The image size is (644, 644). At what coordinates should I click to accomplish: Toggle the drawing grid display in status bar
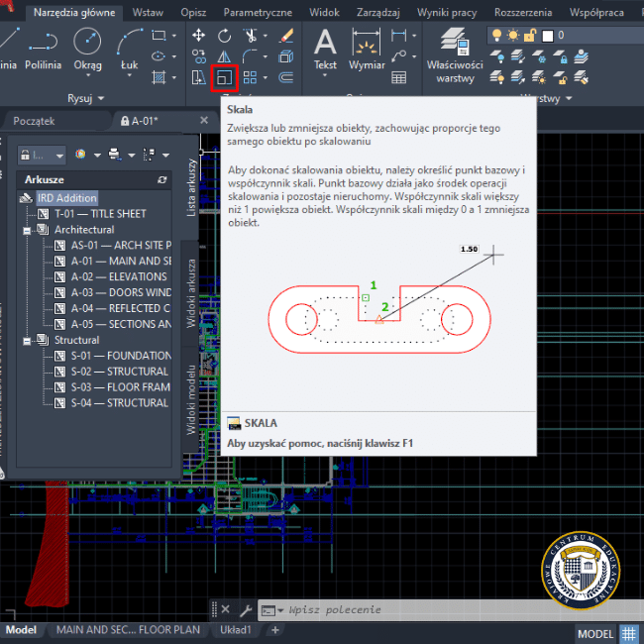(628, 634)
